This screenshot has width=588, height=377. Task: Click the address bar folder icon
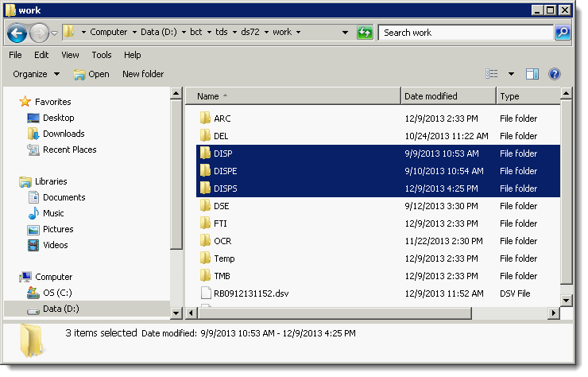(x=68, y=32)
